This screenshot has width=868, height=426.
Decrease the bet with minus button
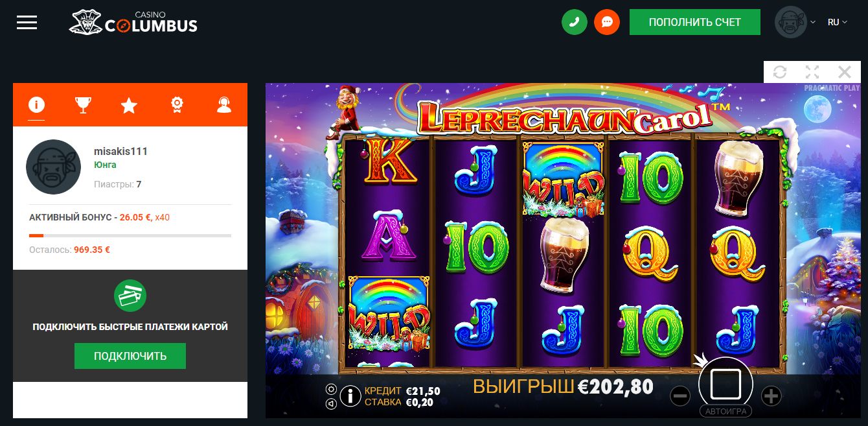point(680,396)
